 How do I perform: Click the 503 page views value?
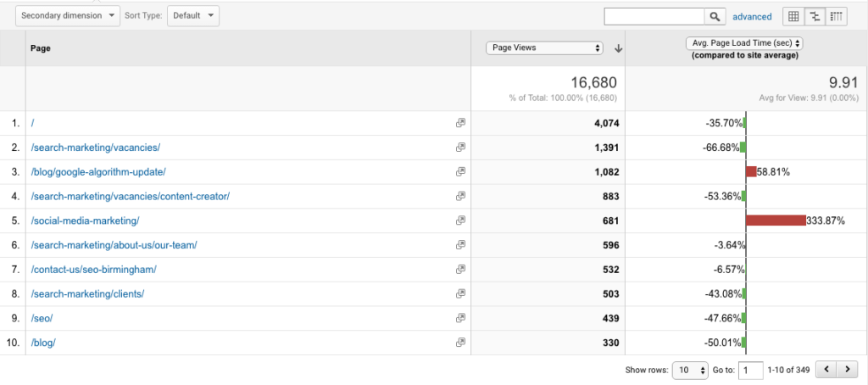click(610, 293)
